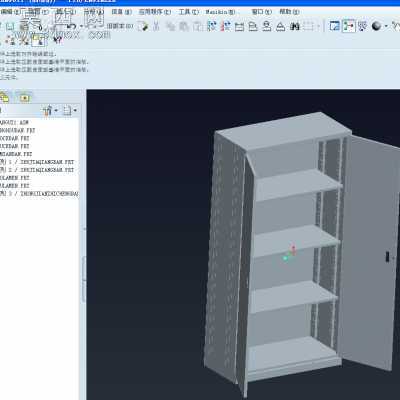Click the scissors Cut icon
Image resolution: width=400 pixels, height=400 pixels.
point(156,26)
